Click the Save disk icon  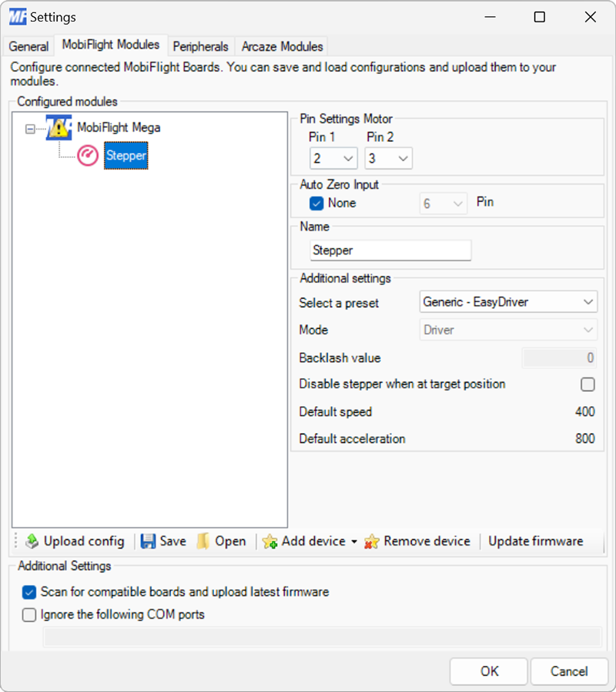[146, 541]
